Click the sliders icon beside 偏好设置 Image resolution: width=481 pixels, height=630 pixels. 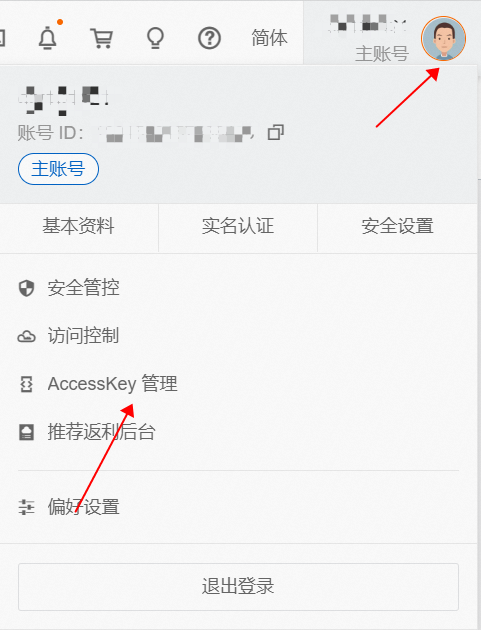click(x=27, y=507)
